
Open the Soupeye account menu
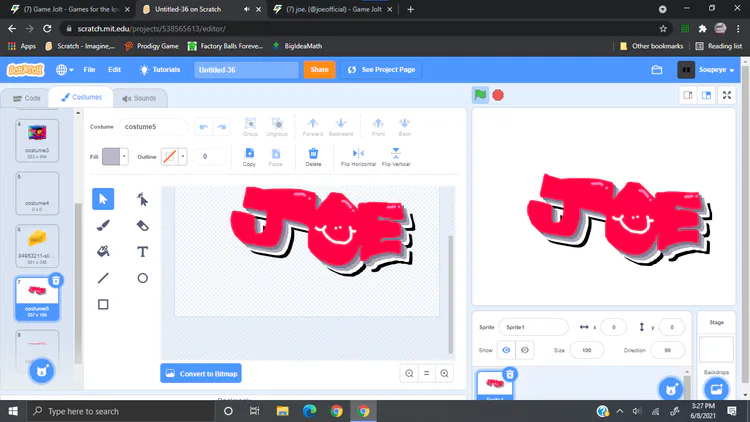tap(706, 70)
